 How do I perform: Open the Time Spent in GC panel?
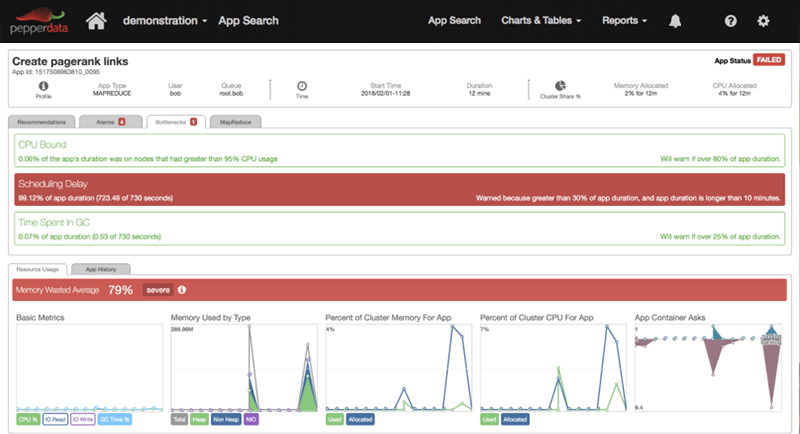tap(399, 228)
